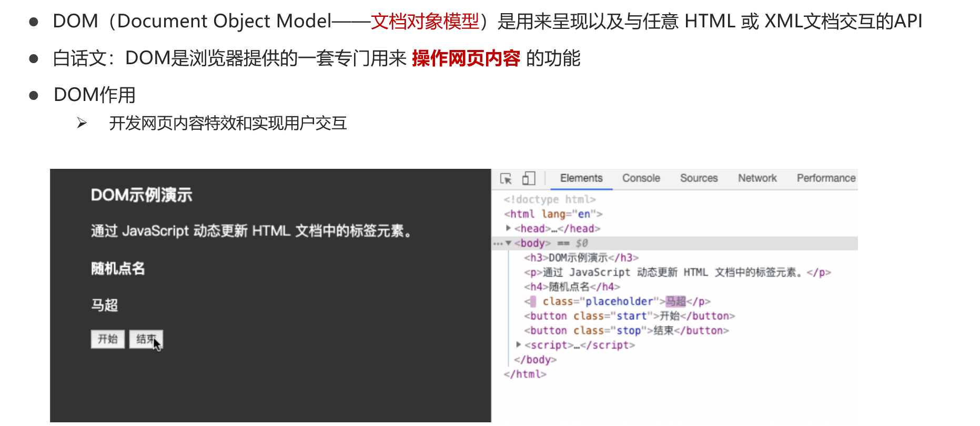The image size is (980, 426).
Task: Select the button class stop code line
Action: pyautogui.click(x=626, y=331)
